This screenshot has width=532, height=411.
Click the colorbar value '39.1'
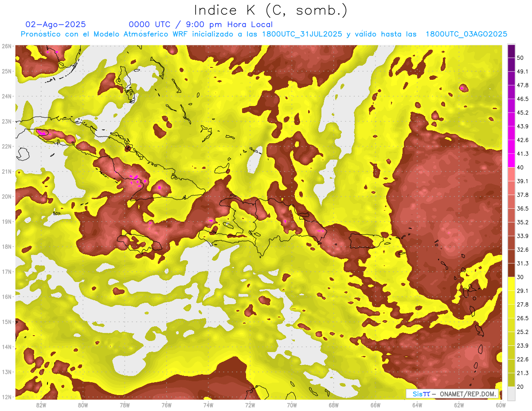point(523,181)
